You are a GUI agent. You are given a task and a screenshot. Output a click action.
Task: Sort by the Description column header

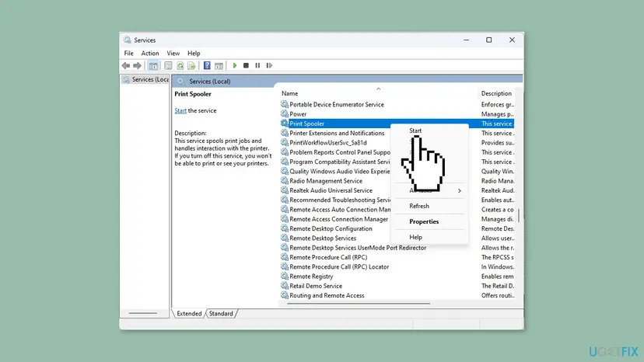496,93
